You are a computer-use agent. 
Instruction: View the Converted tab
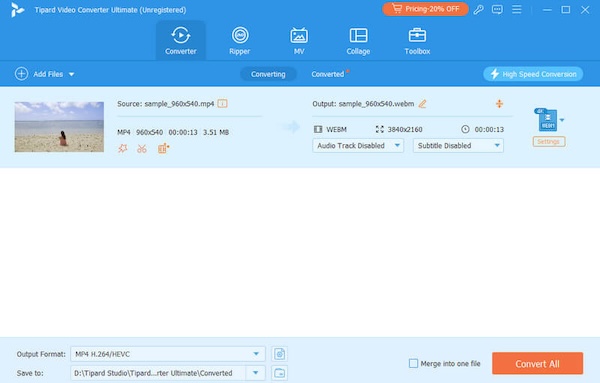328,74
